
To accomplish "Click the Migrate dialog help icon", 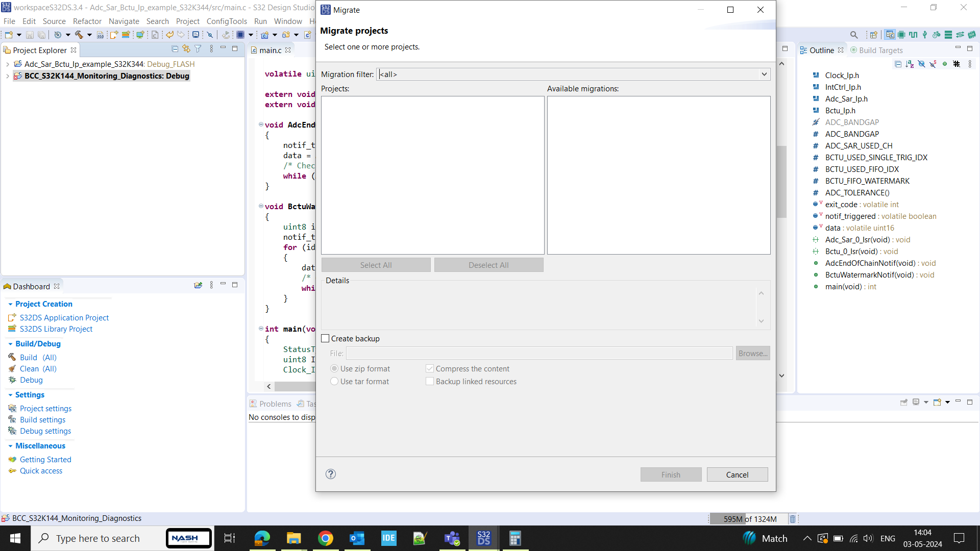I will pos(331,474).
